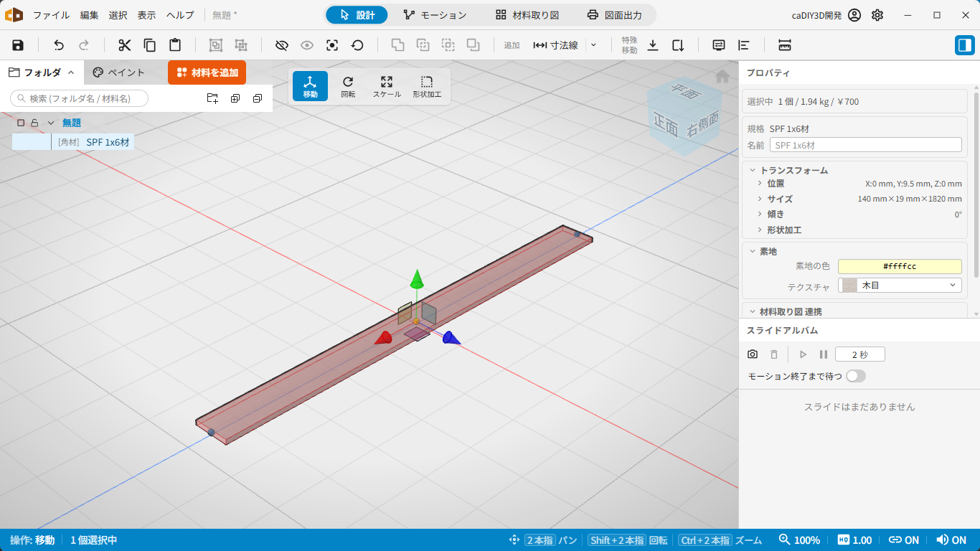
Task: Click the home view reset icon
Action: [x=722, y=75]
